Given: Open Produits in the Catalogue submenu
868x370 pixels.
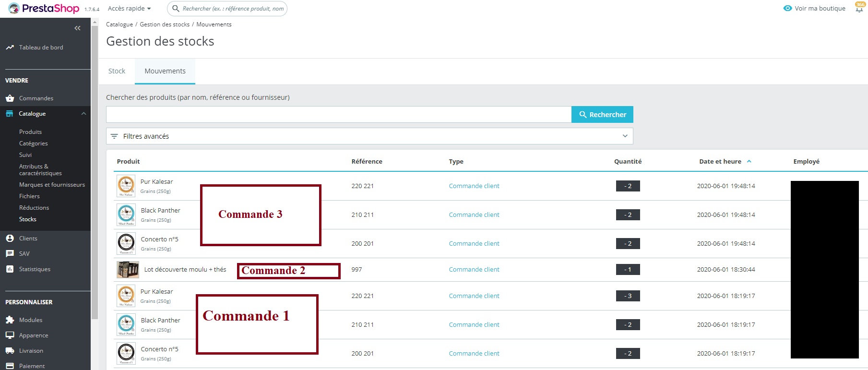Looking at the screenshot, I should click(x=30, y=132).
